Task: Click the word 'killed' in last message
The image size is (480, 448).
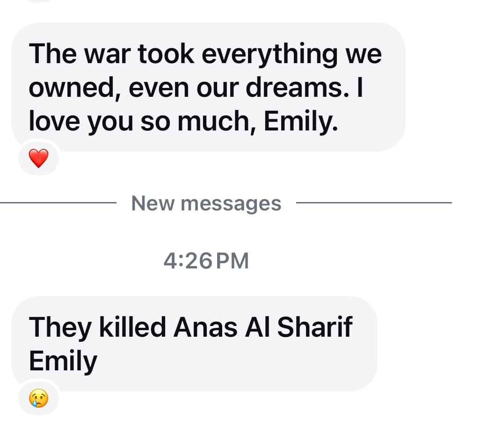Action: pos(132,327)
